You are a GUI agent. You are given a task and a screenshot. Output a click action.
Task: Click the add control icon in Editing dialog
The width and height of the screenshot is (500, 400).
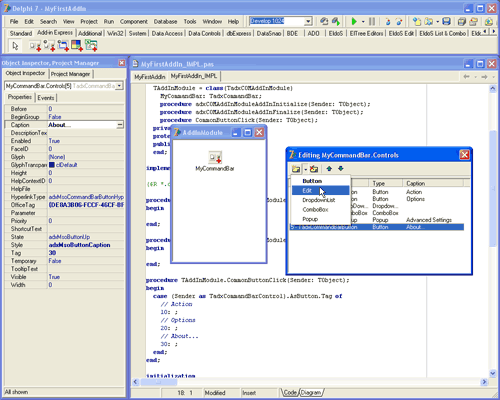click(296, 169)
